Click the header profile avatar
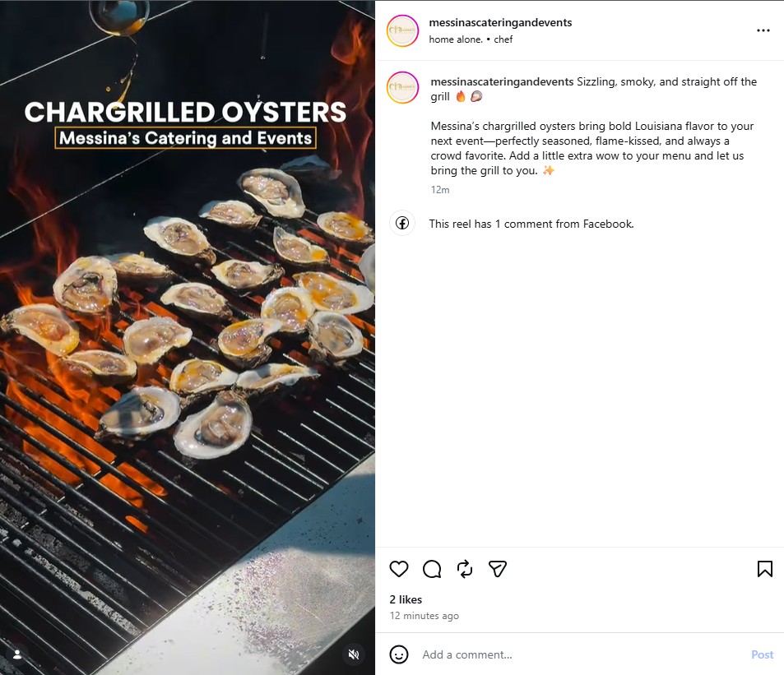 click(403, 30)
